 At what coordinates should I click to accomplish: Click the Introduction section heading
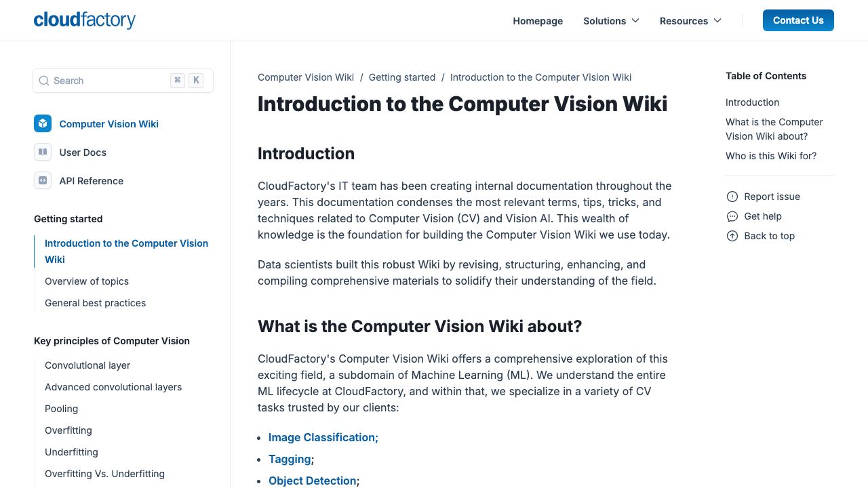[306, 153]
